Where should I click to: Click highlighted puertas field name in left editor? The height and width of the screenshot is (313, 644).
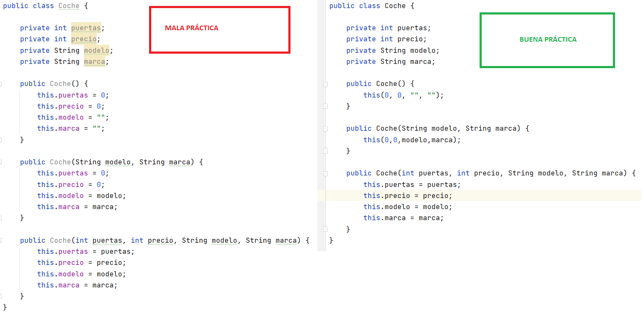86,28
